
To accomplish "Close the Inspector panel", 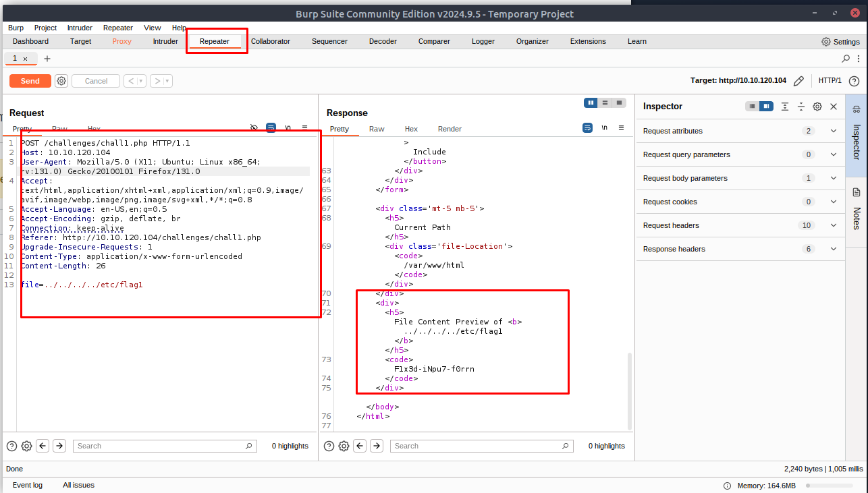I will pos(834,107).
